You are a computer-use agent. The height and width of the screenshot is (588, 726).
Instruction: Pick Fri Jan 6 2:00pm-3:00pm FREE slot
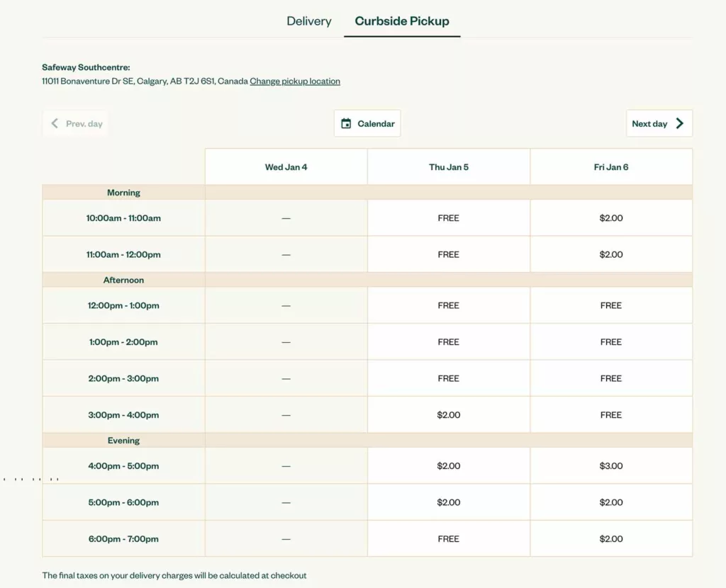(x=611, y=378)
